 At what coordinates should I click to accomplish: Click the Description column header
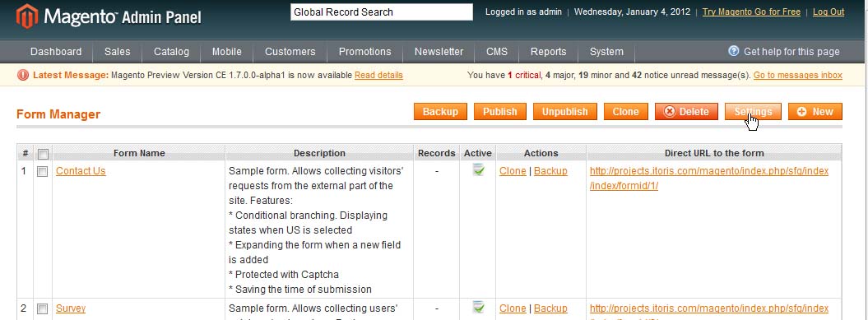click(319, 153)
